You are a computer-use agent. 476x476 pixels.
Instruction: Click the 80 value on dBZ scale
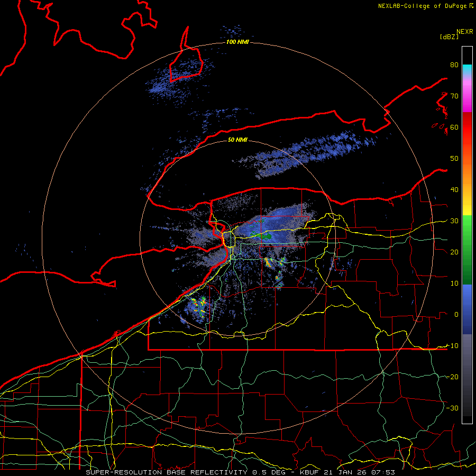coord(454,65)
